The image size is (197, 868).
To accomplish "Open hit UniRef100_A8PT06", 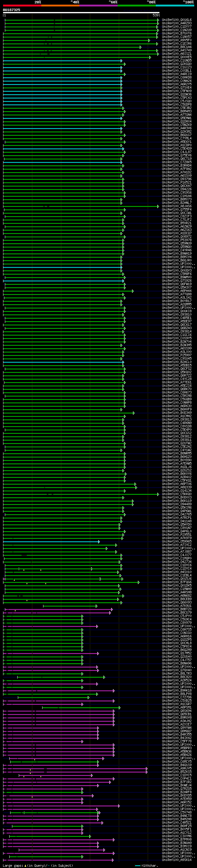I will [x=177, y=484].
